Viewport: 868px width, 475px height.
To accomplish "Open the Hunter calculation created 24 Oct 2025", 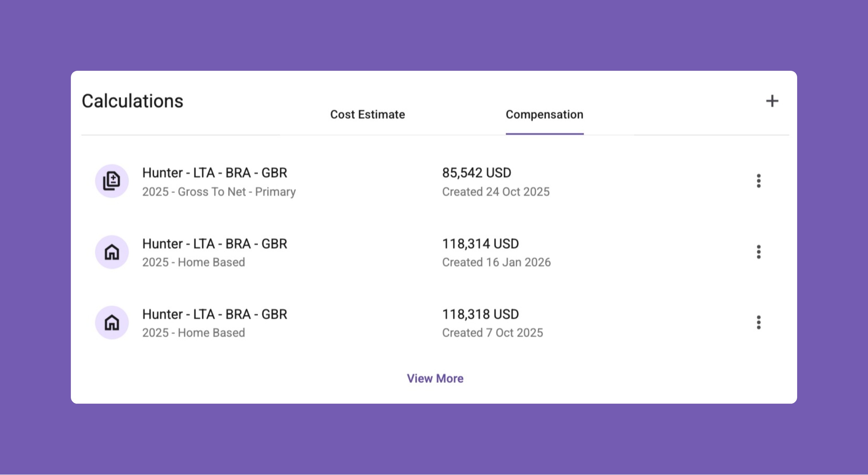I will 215,173.
